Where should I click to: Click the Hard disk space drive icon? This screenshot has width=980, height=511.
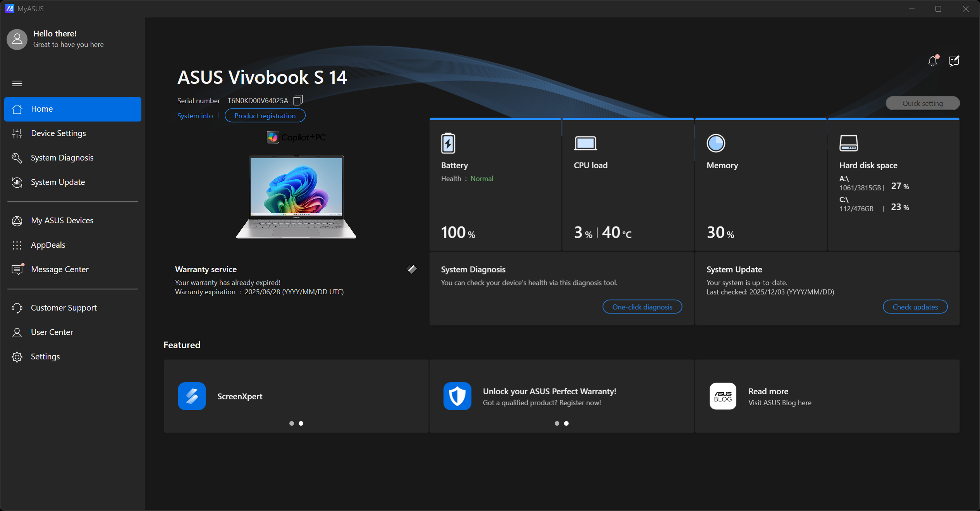click(x=848, y=143)
